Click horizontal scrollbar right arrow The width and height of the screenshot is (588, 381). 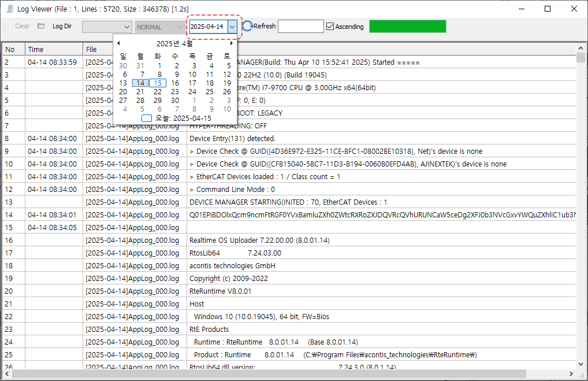tap(571, 374)
